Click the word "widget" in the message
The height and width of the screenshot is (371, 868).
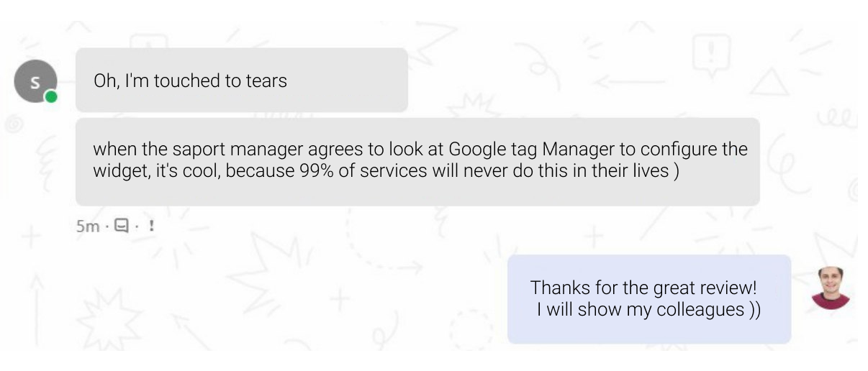point(117,173)
